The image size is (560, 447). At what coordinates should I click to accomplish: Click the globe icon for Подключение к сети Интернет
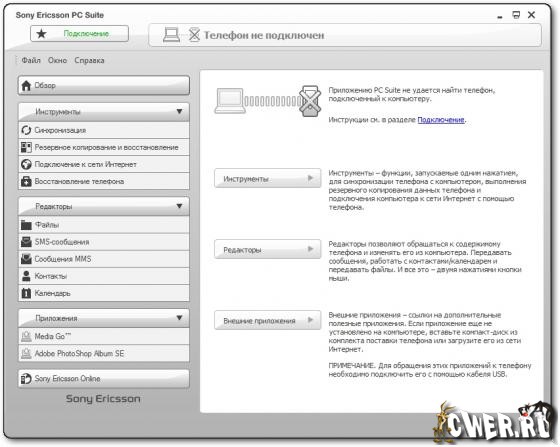click(26, 165)
